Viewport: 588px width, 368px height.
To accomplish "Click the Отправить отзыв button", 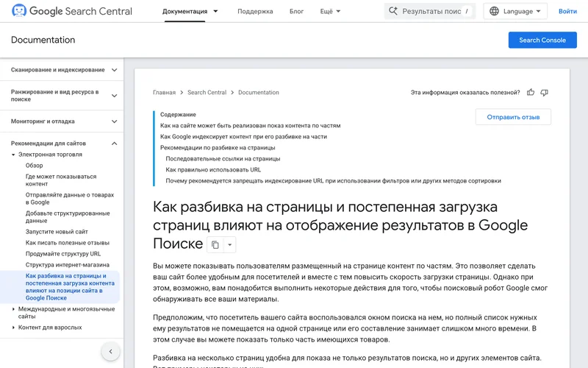I will pyautogui.click(x=513, y=117).
